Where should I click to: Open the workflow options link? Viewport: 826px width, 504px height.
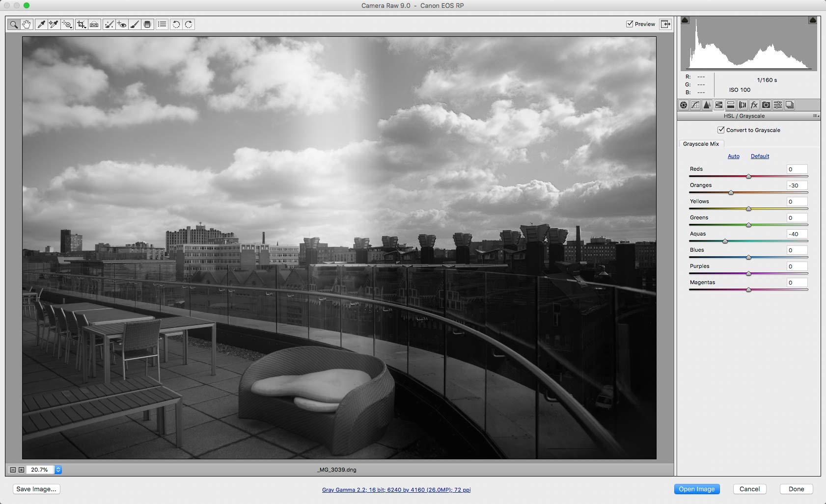[396, 490]
